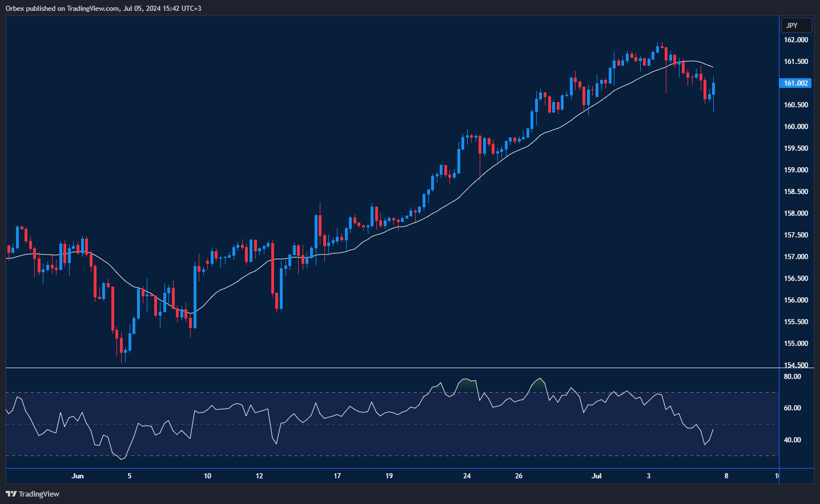Select the Jun label on time axis
Image resolution: width=820 pixels, height=504 pixels.
coord(78,476)
